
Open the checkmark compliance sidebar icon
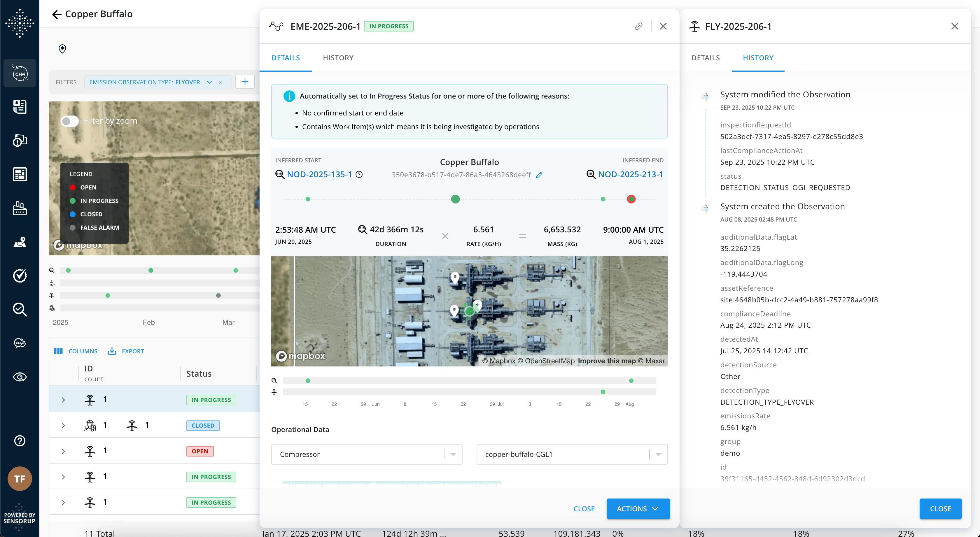click(x=20, y=275)
